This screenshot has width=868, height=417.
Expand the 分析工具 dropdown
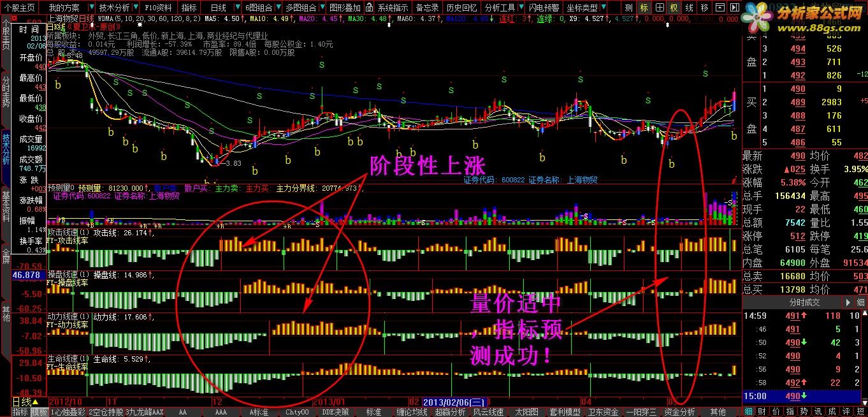click(x=502, y=8)
